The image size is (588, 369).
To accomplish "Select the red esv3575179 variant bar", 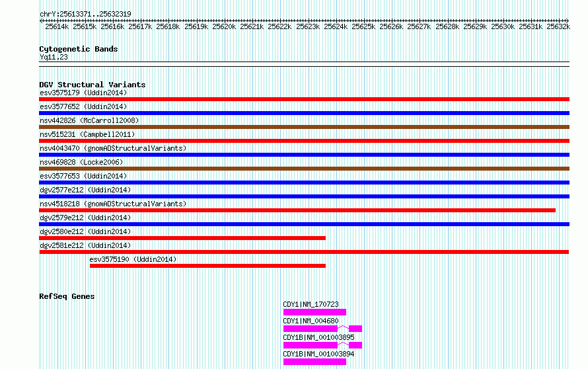I will pyautogui.click(x=304, y=99).
